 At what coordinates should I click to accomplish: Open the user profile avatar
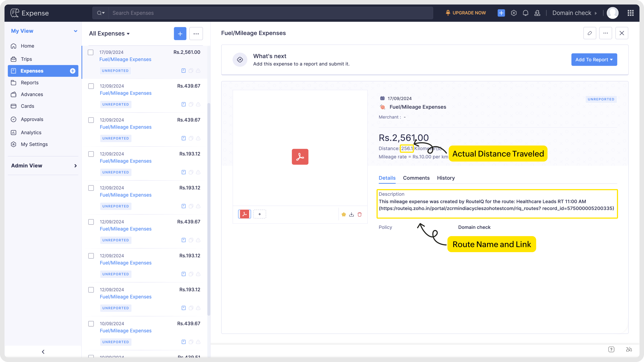click(612, 13)
